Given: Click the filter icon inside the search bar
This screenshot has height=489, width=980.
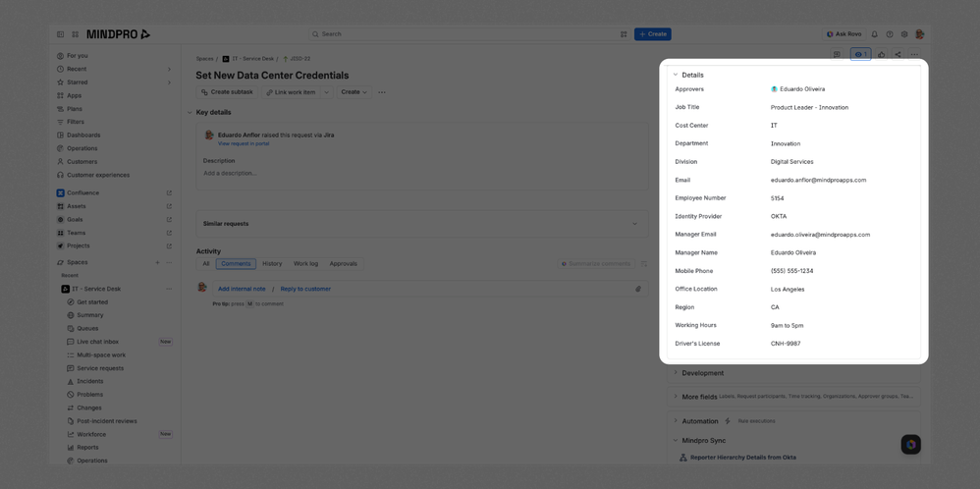Looking at the screenshot, I should pyautogui.click(x=624, y=34).
